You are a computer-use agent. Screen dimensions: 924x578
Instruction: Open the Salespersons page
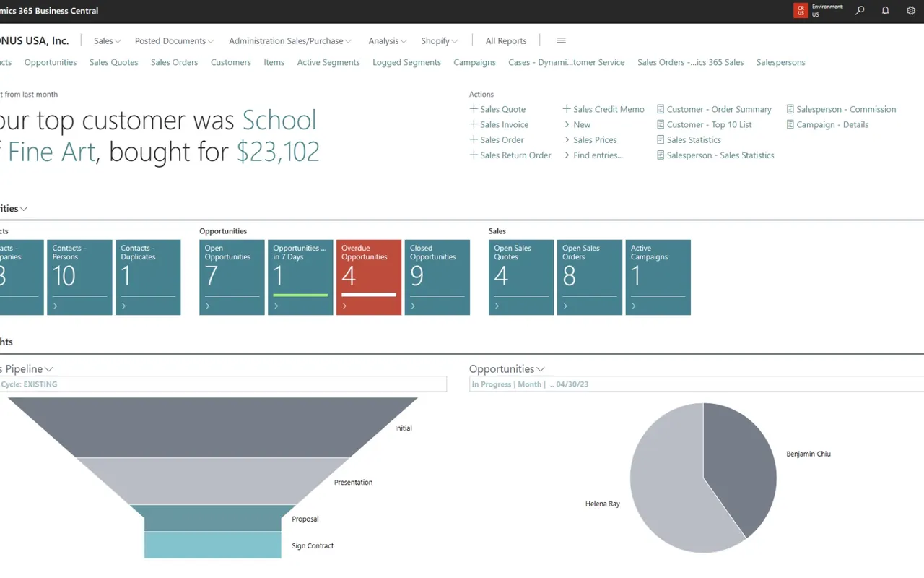pyautogui.click(x=781, y=62)
